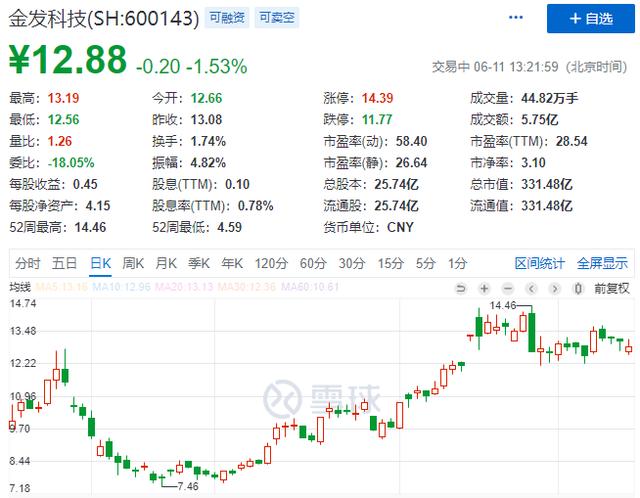Click the 最低 value 12.56
The image size is (640, 498).
[x=63, y=120]
